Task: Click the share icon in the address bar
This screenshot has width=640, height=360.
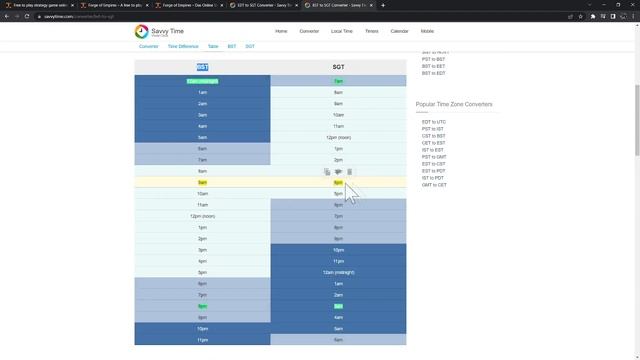Action: coord(570,16)
